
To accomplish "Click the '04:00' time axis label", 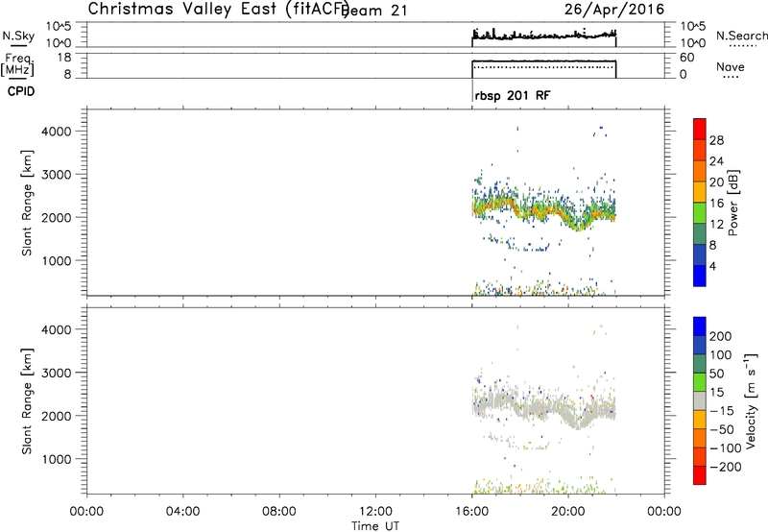I will point(183,512).
